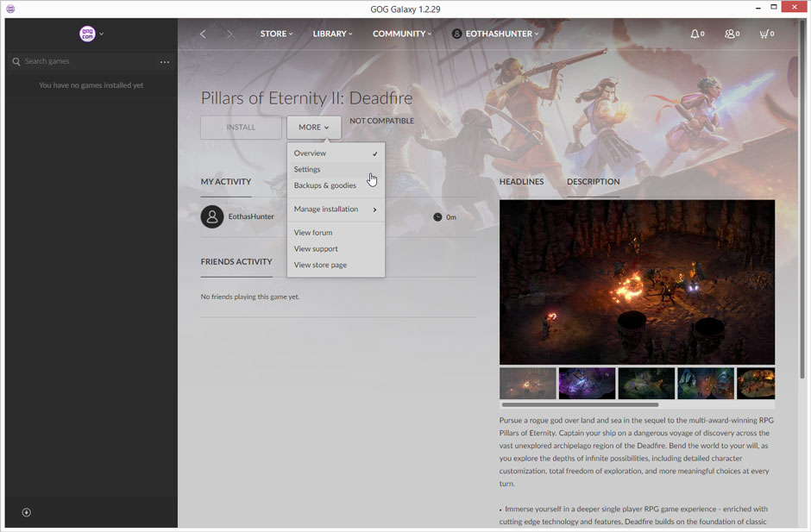Open the STORE menu

point(276,34)
